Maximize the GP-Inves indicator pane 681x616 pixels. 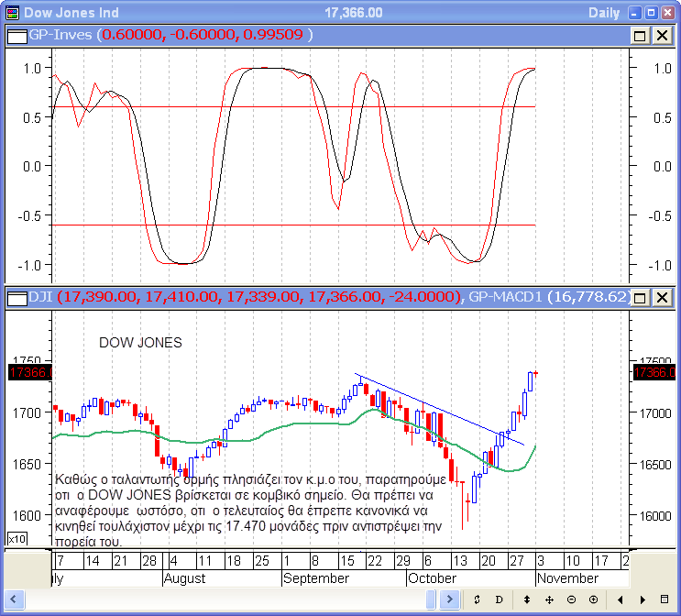point(640,35)
